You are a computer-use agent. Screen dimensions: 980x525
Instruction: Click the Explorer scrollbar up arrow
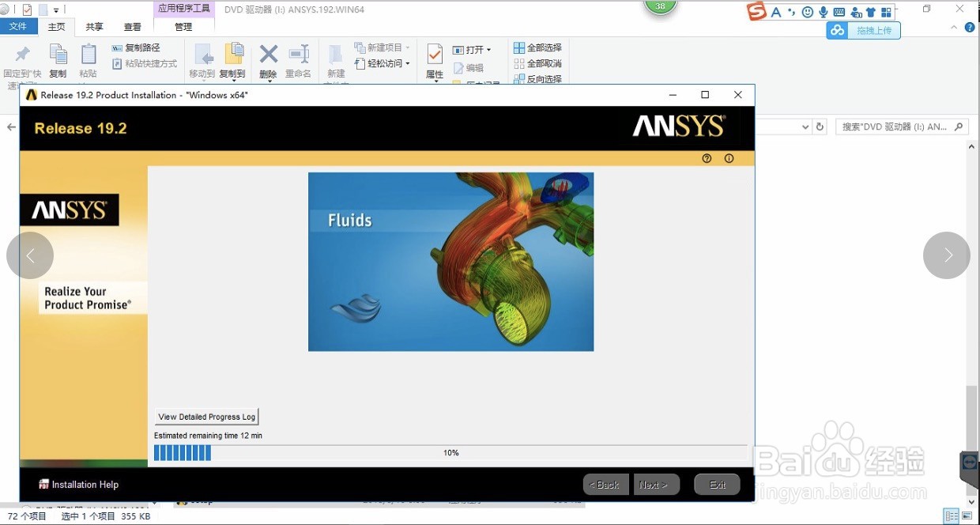971,147
